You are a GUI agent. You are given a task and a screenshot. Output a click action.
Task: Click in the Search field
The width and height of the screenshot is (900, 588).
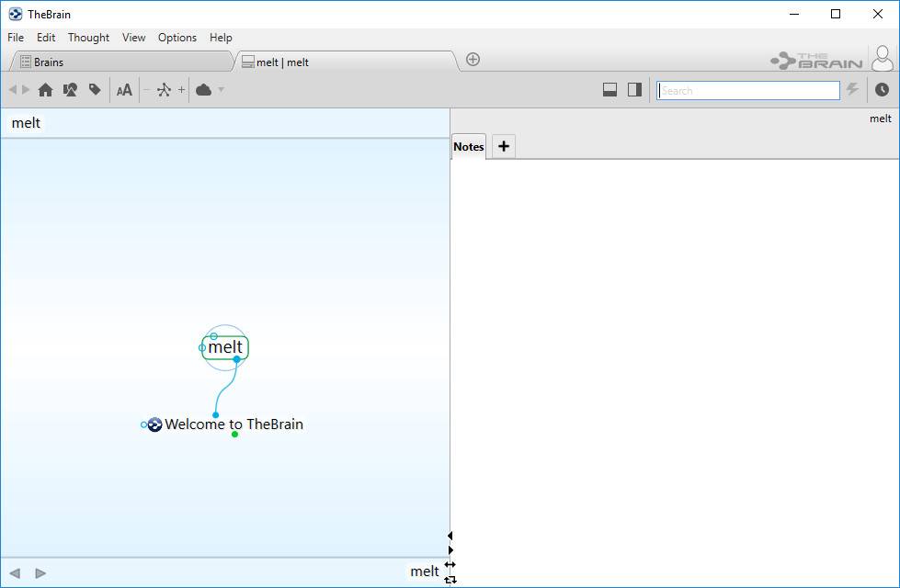click(x=748, y=91)
